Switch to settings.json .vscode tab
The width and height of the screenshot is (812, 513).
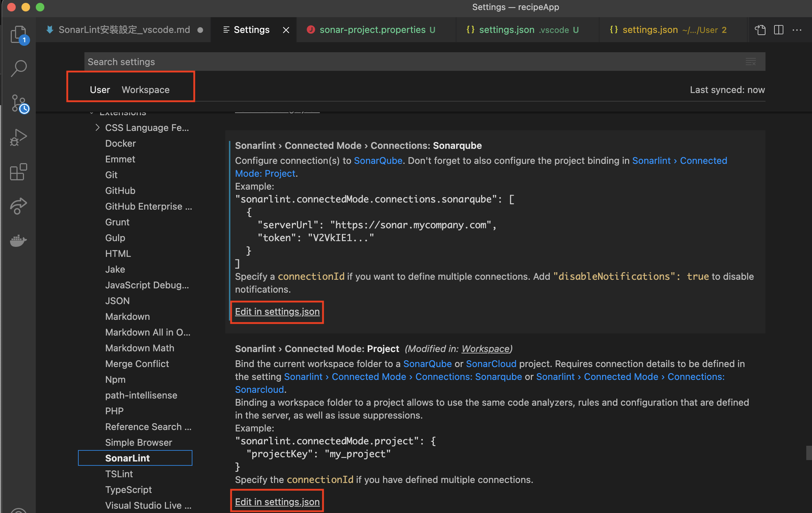tap(528, 30)
